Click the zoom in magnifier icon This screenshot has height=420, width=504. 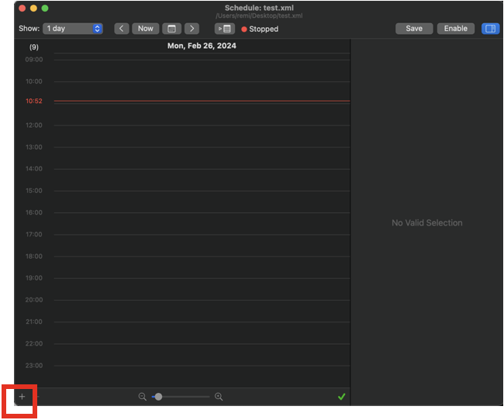(219, 397)
